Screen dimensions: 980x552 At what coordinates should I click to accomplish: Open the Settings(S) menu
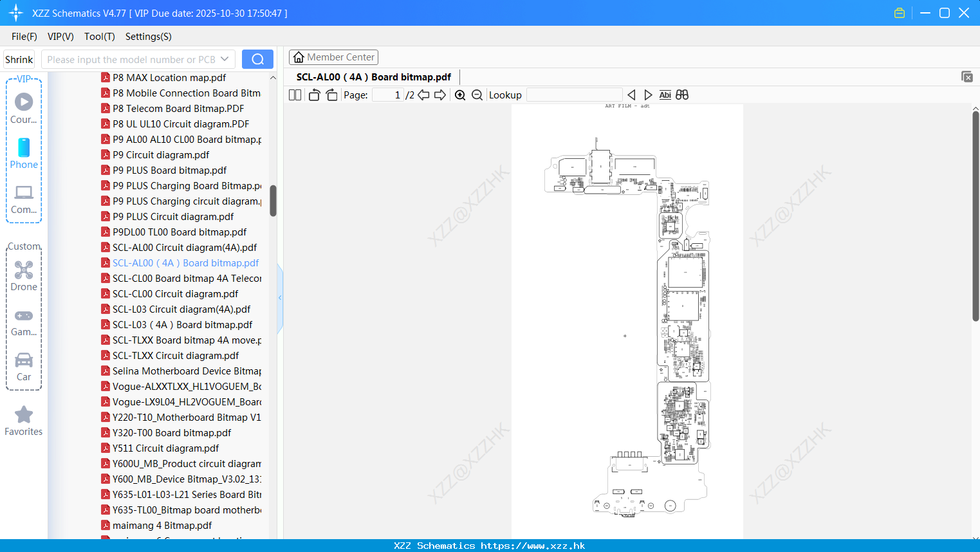(149, 37)
